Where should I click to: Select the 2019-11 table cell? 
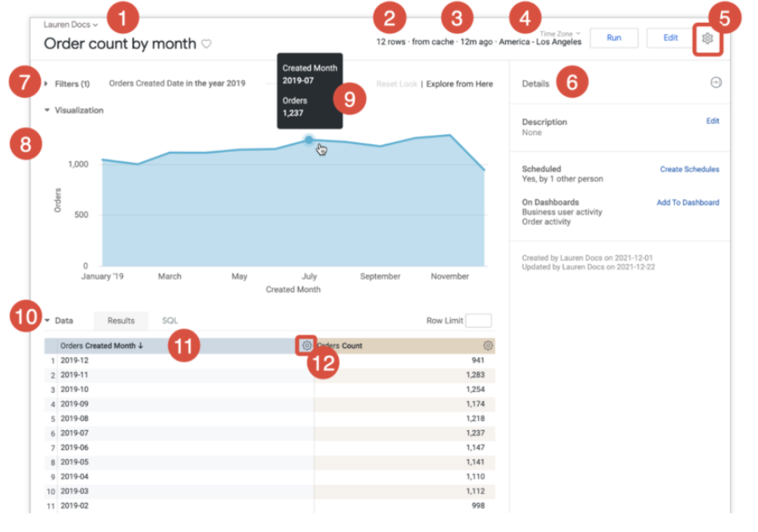tap(75, 375)
